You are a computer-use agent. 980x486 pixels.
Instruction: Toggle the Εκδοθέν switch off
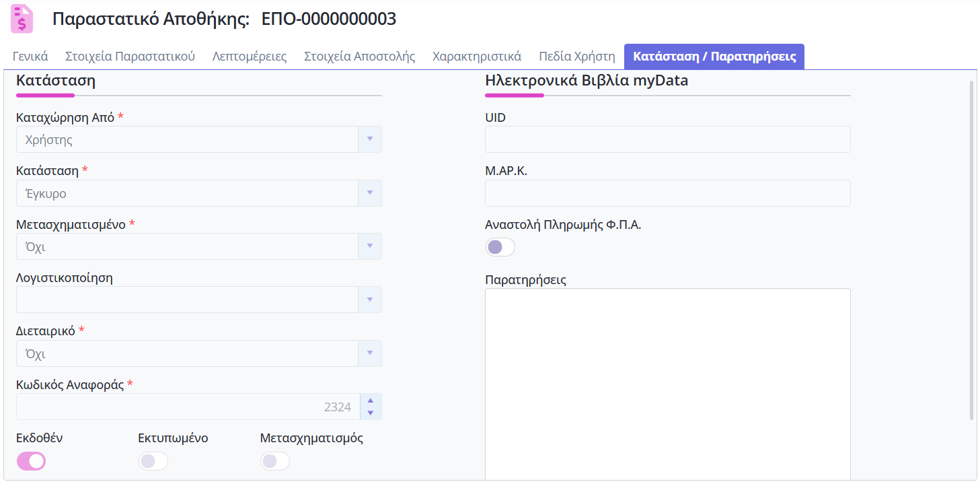click(x=31, y=461)
